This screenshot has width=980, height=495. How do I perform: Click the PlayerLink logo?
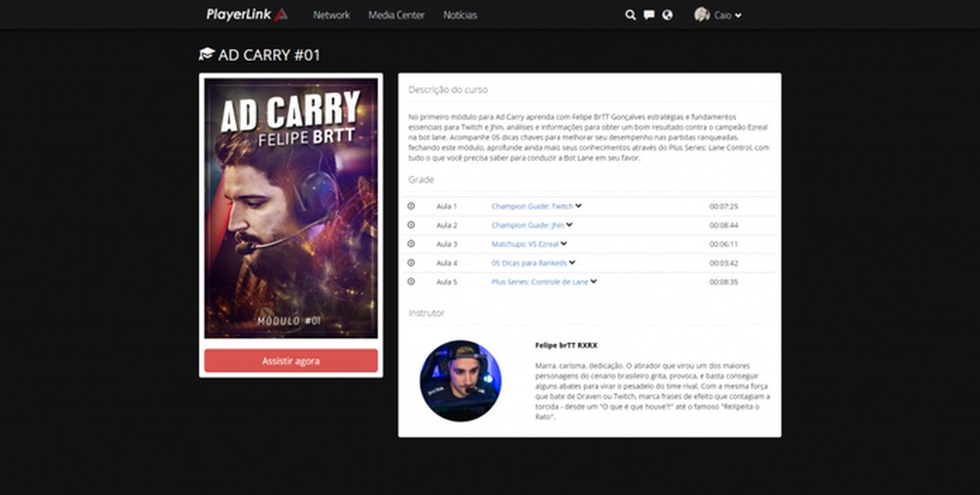[x=247, y=15]
